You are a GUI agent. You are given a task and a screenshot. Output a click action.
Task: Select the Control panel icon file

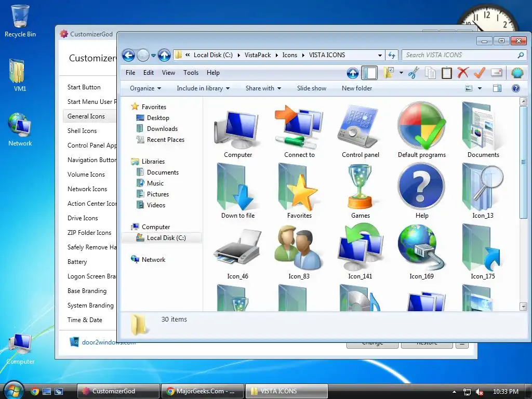click(x=361, y=131)
